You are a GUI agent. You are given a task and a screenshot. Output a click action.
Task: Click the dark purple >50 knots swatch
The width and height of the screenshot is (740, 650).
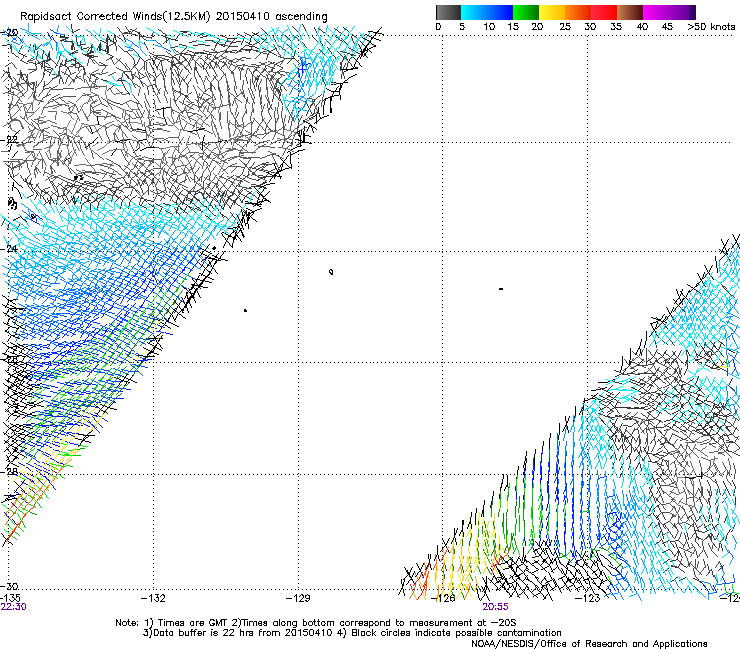point(692,12)
